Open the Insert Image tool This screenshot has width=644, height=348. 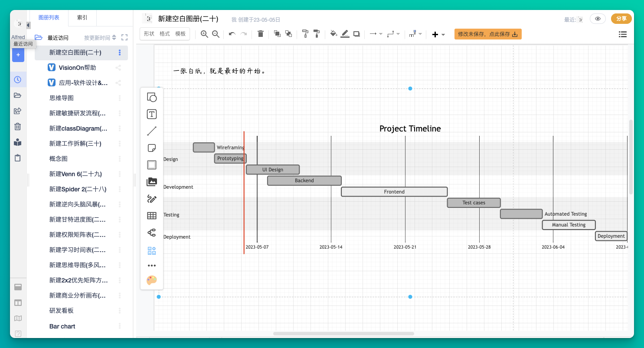click(152, 181)
